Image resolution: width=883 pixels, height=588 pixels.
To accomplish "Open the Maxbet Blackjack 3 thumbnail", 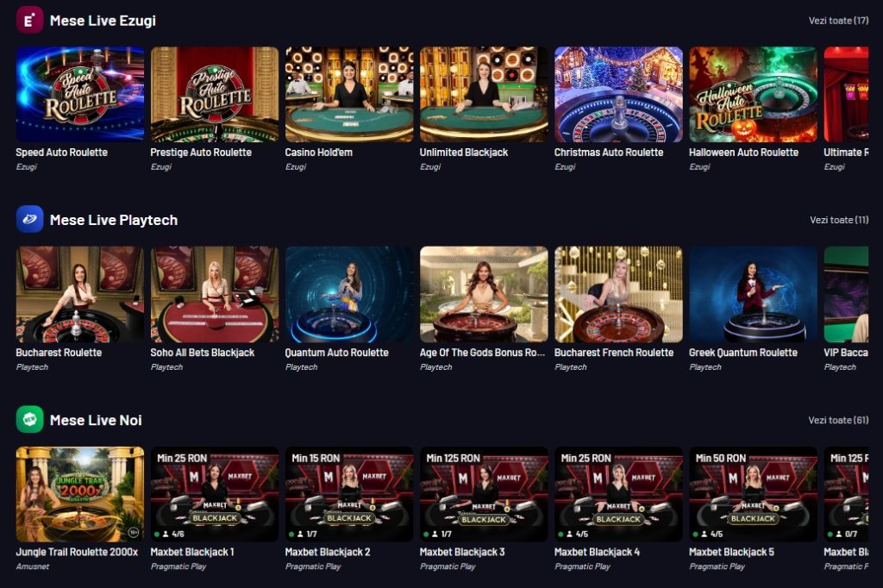I will (484, 494).
